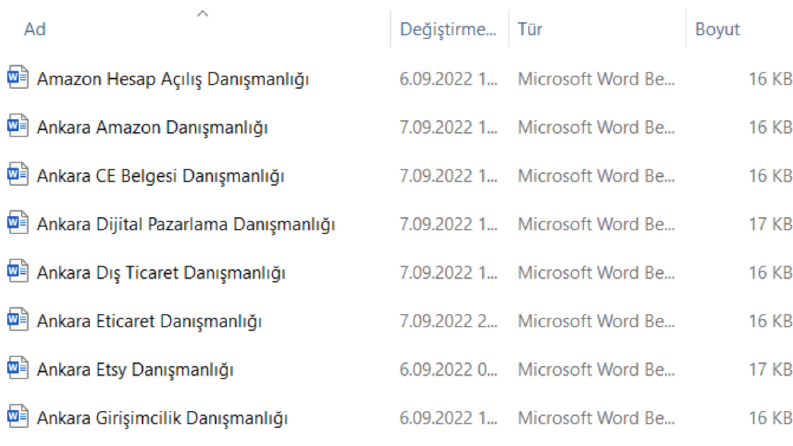
Task: Click type cell of Ankara Girişimcilik Danışmanlığı
Action: pyautogui.click(x=596, y=419)
